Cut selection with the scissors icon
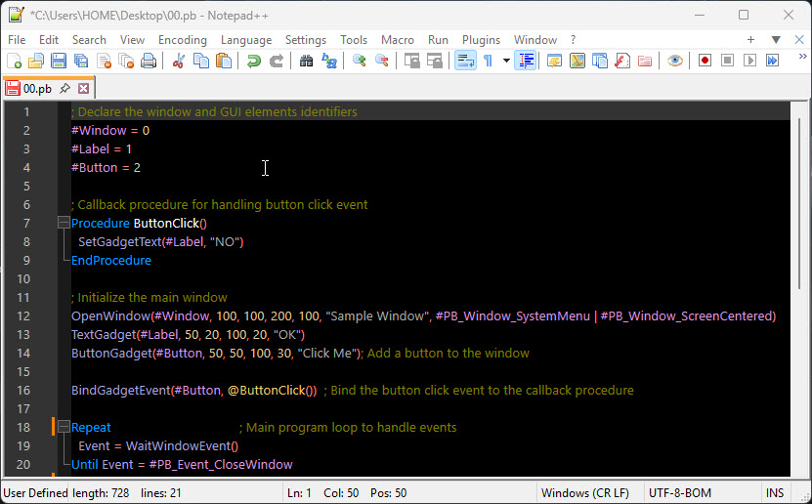 pyautogui.click(x=179, y=62)
